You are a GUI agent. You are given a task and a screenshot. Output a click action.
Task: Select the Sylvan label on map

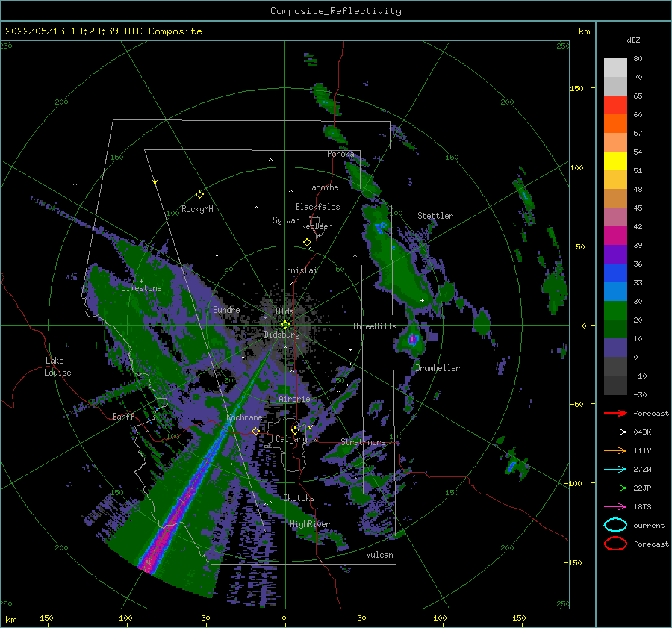pyautogui.click(x=286, y=220)
